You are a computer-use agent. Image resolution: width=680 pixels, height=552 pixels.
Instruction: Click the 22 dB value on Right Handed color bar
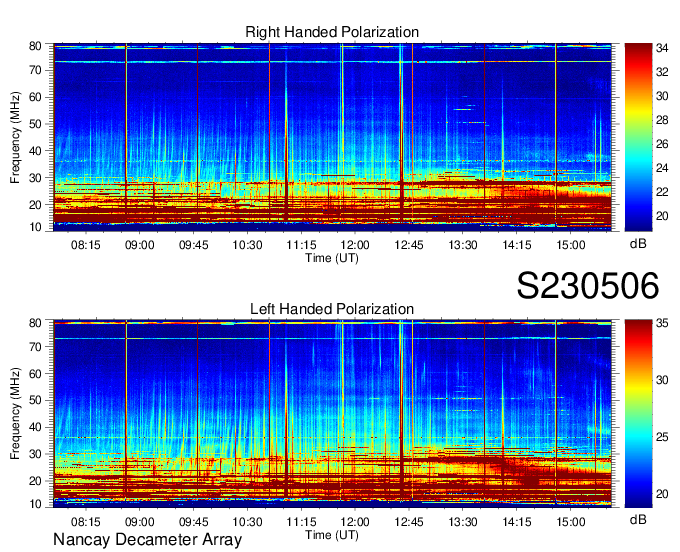(662, 192)
